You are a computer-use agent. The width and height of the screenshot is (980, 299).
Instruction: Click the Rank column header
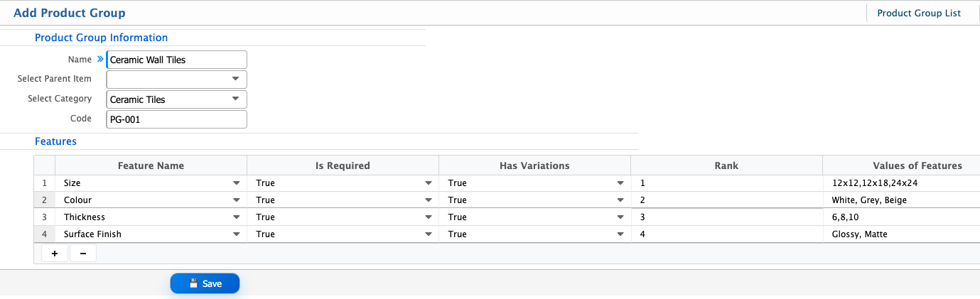(x=726, y=165)
